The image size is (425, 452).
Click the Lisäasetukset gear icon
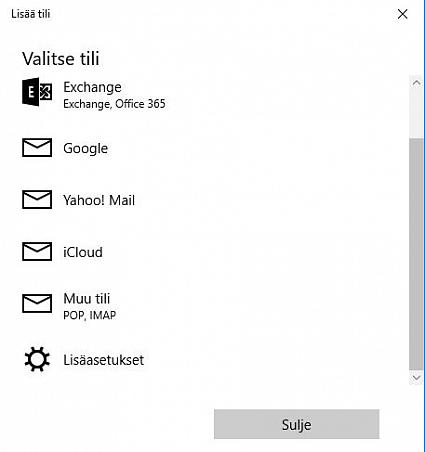click(x=37, y=359)
